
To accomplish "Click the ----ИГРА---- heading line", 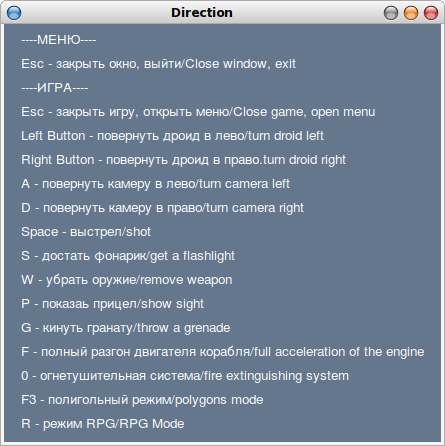I will tap(55, 88).
